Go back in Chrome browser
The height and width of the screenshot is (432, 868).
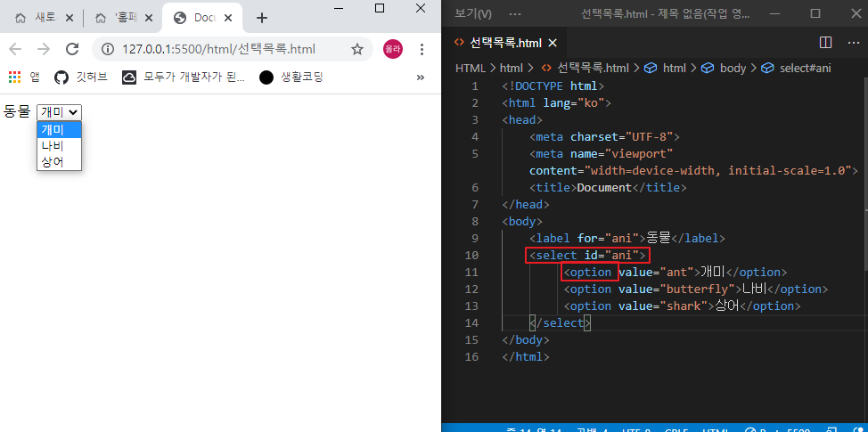(x=15, y=49)
